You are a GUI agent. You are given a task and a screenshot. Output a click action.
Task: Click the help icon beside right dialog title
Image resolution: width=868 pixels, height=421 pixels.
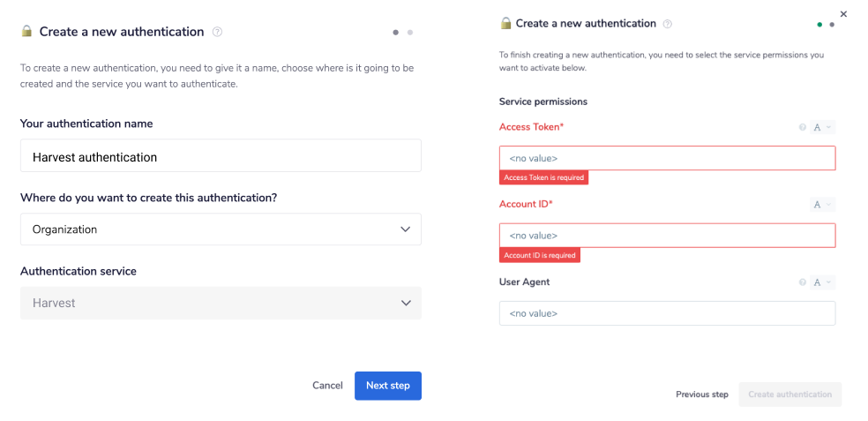click(667, 24)
